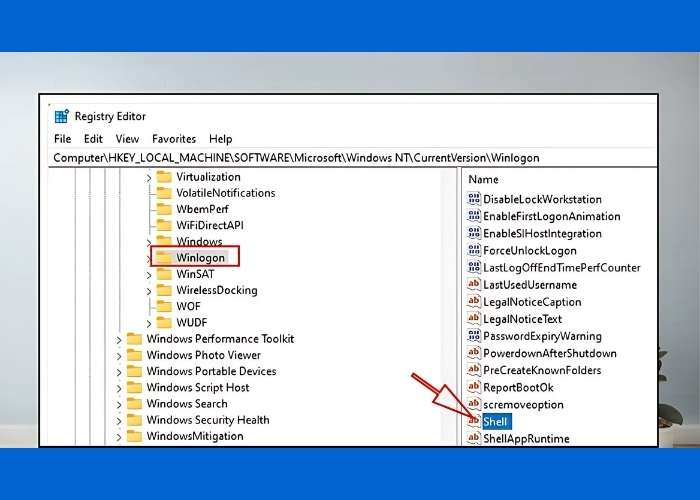Expand the WUDF tree node
700x500 pixels.
tap(149, 323)
